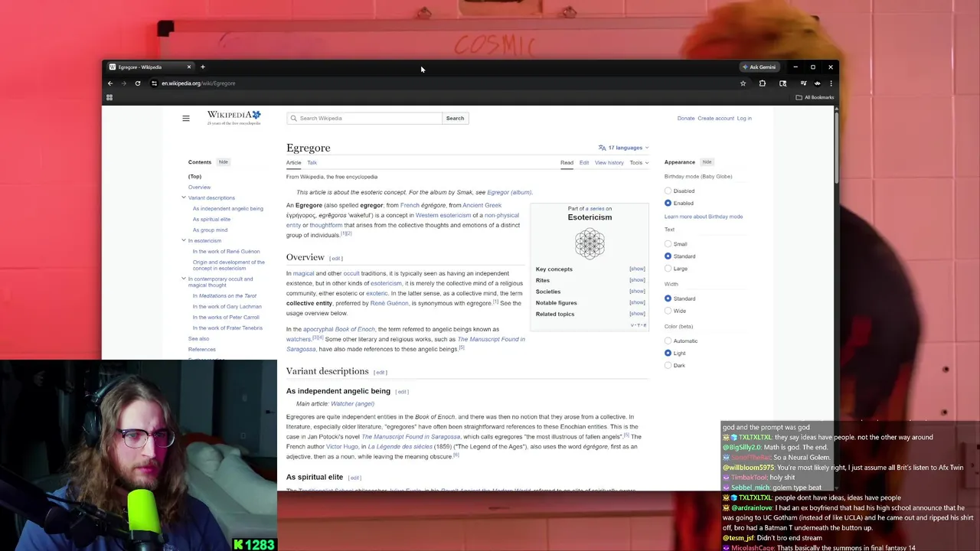Set width to Standard
The width and height of the screenshot is (980, 551).
coord(668,298)
